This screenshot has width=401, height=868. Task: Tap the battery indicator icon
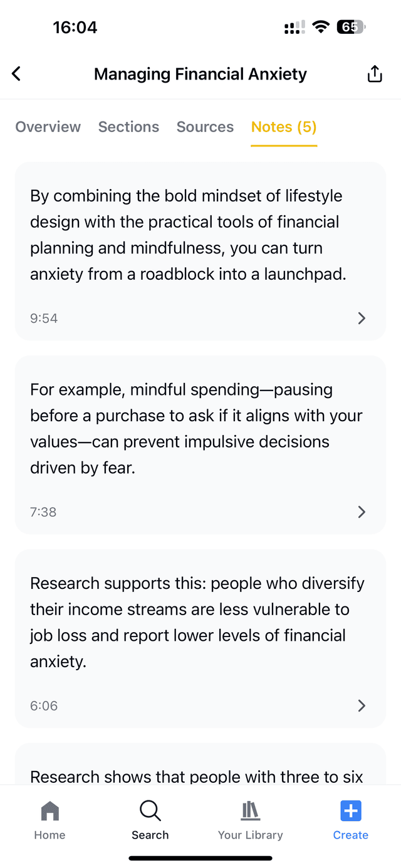pos(350,27)
